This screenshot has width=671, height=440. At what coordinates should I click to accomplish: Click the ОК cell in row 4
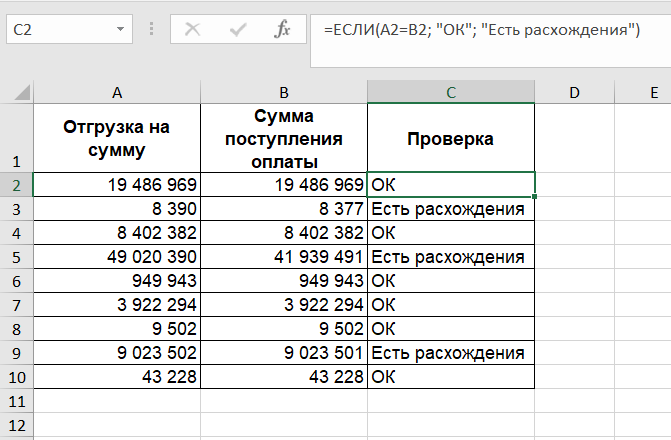pos(451,233)
